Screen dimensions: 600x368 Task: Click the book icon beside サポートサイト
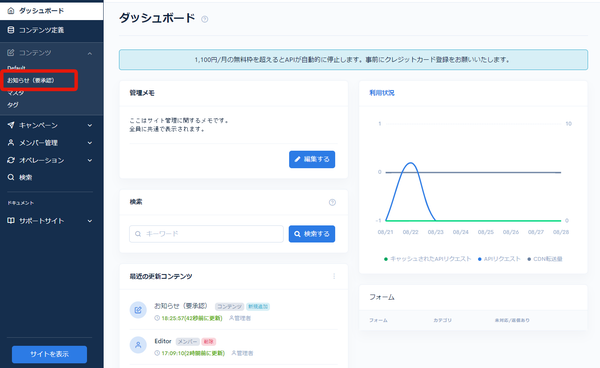(x=11, y=221)
